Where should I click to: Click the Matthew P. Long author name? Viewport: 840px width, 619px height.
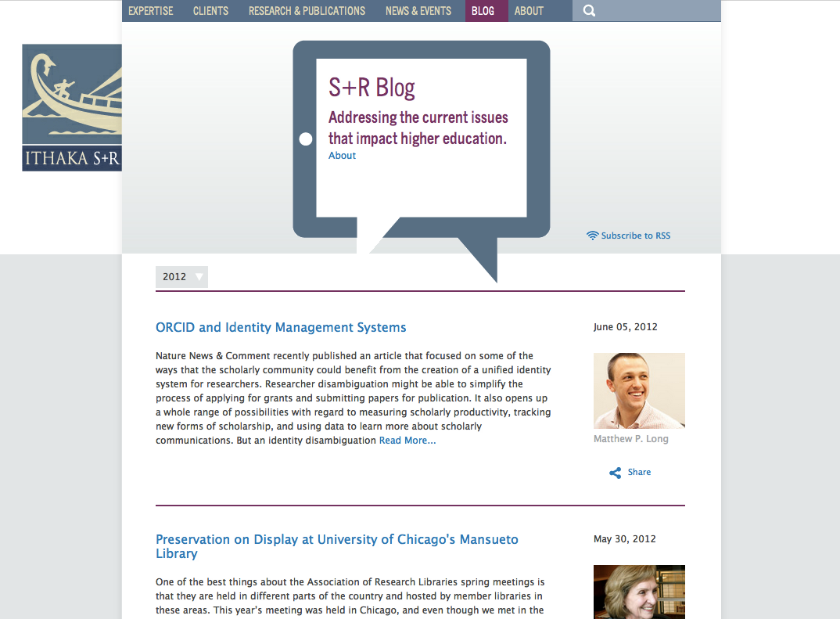[631, 438]
